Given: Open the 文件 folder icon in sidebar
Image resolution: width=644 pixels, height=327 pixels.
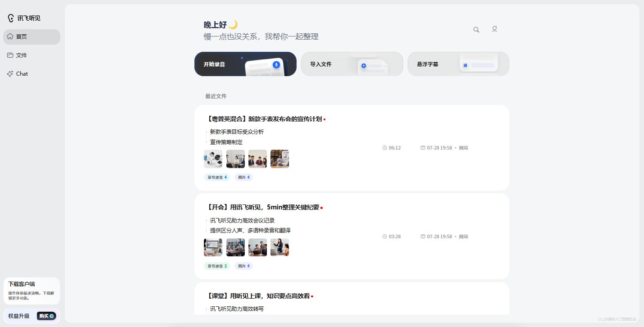Looking at the screenshot, I should coord(10,55).
